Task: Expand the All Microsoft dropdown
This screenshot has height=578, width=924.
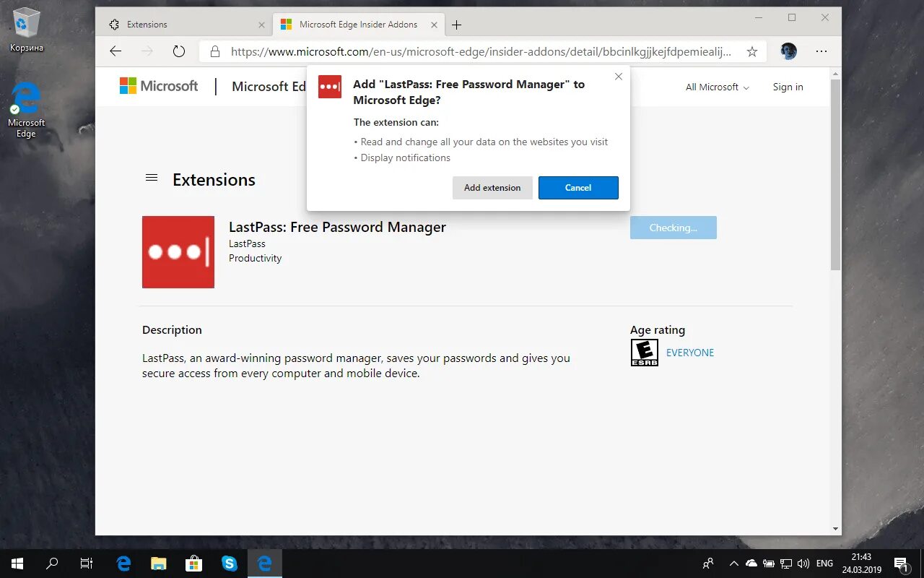Action: (x=718, y=87)
